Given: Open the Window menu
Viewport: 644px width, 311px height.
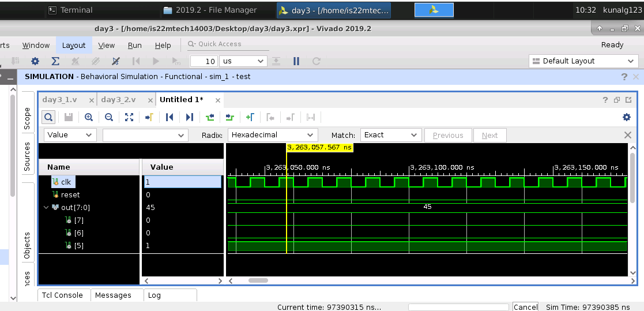Looking at the screenshot, I should [36, 46].
